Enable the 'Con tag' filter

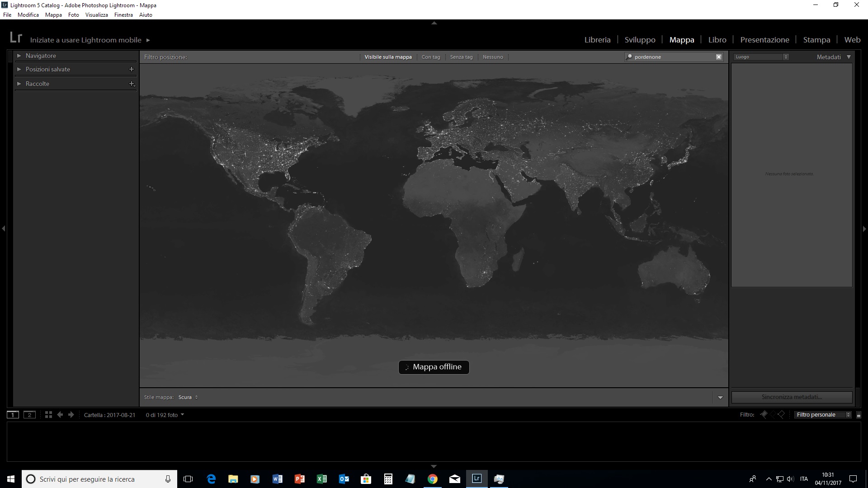click(430, 57)
